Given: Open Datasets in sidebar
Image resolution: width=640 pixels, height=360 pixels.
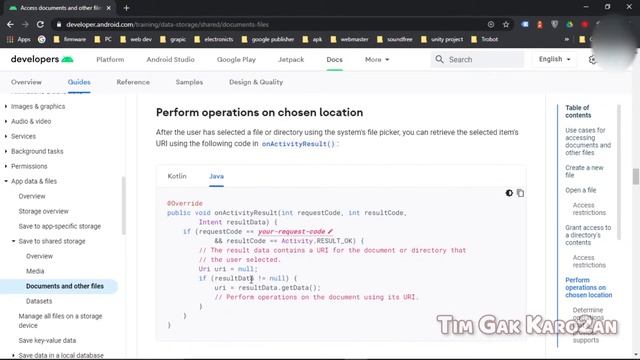Looking at the screenshot, I should pos(39,301).
